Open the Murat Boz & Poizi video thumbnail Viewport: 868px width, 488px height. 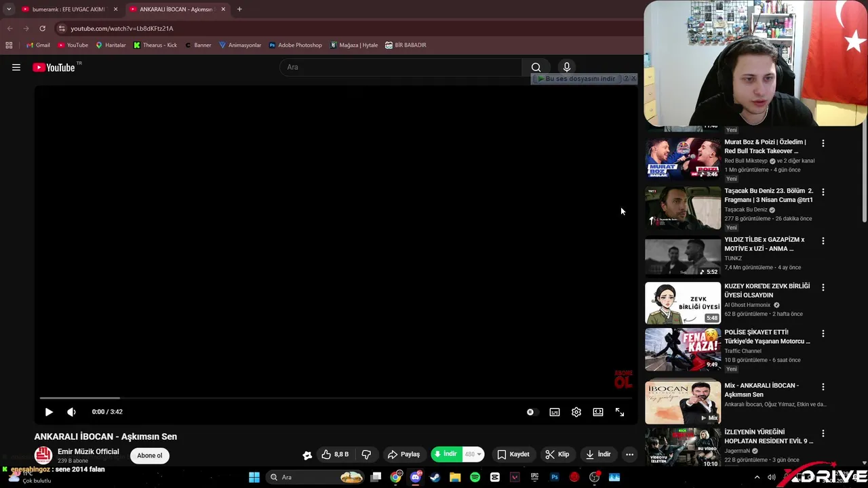tap(683, 159)
